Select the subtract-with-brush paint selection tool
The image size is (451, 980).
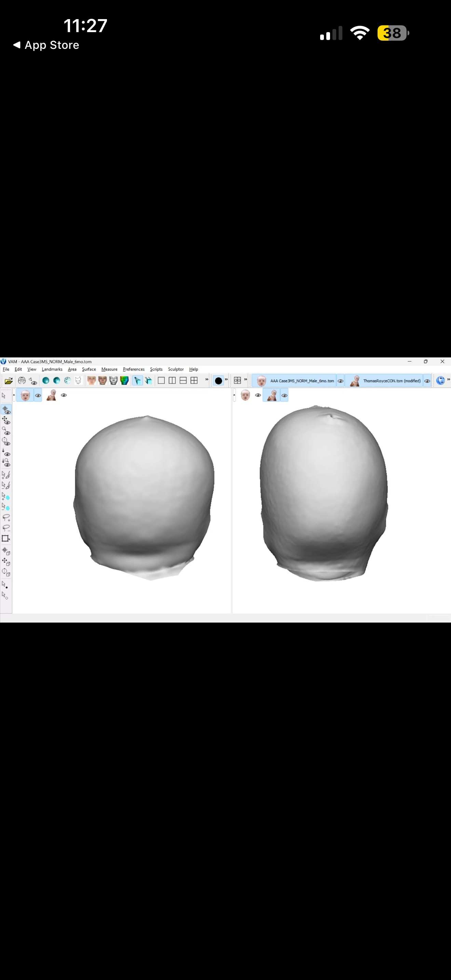pyautogui.click(x=6, y=486)
